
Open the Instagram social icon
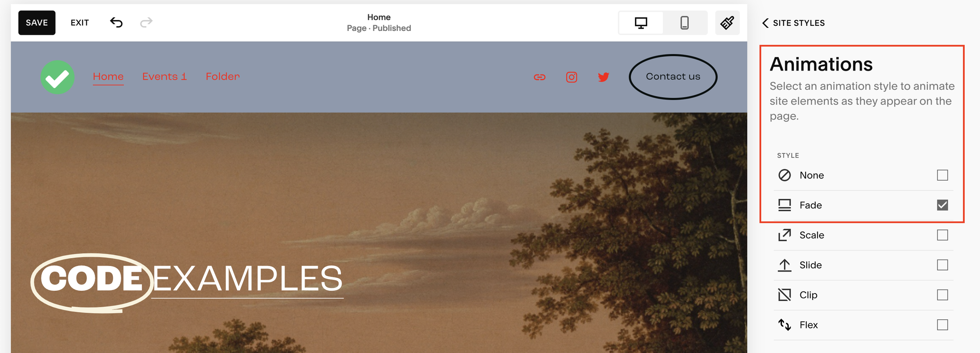coord(572,77)
